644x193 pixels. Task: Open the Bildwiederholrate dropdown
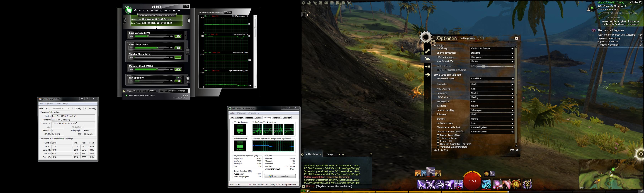tap(492, 53)
